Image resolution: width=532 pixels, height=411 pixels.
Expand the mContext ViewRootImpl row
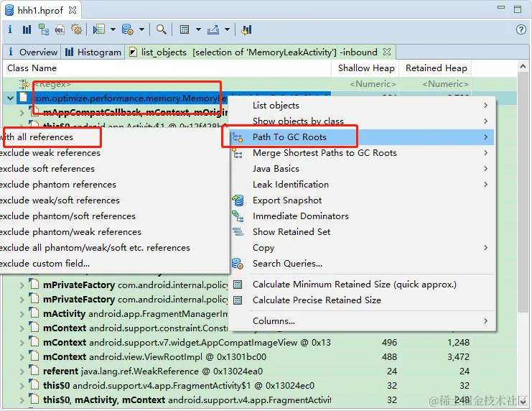pos(22,357)
